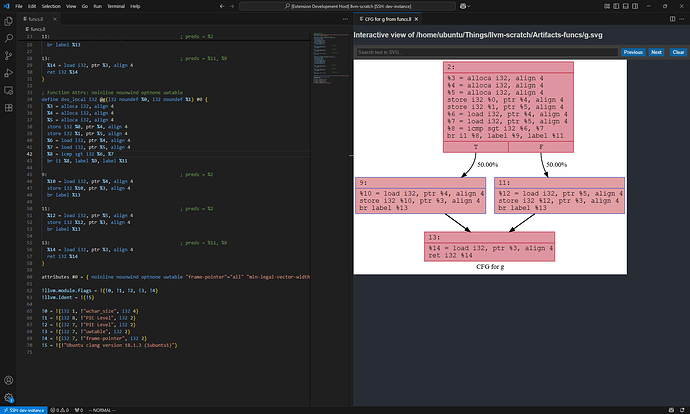Split the CFG preview editor
This screenshot has width=690, height=414.
click(671, 17)
